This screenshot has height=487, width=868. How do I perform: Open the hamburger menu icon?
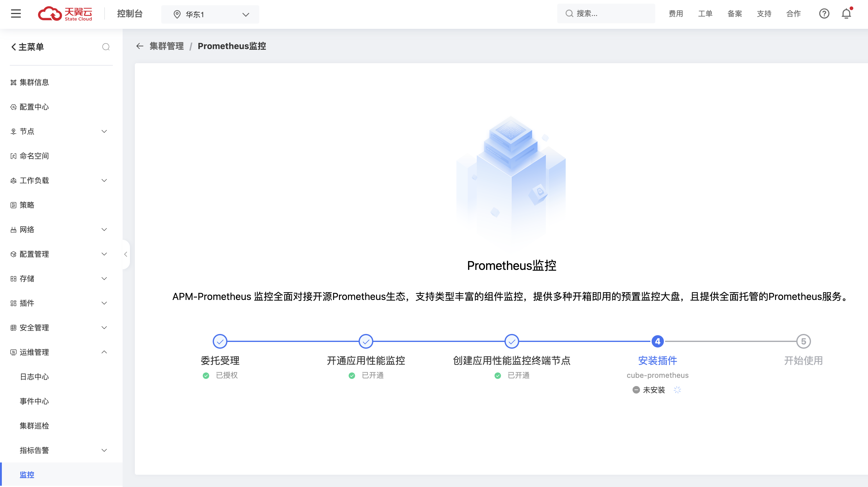(x=16, y=14)
